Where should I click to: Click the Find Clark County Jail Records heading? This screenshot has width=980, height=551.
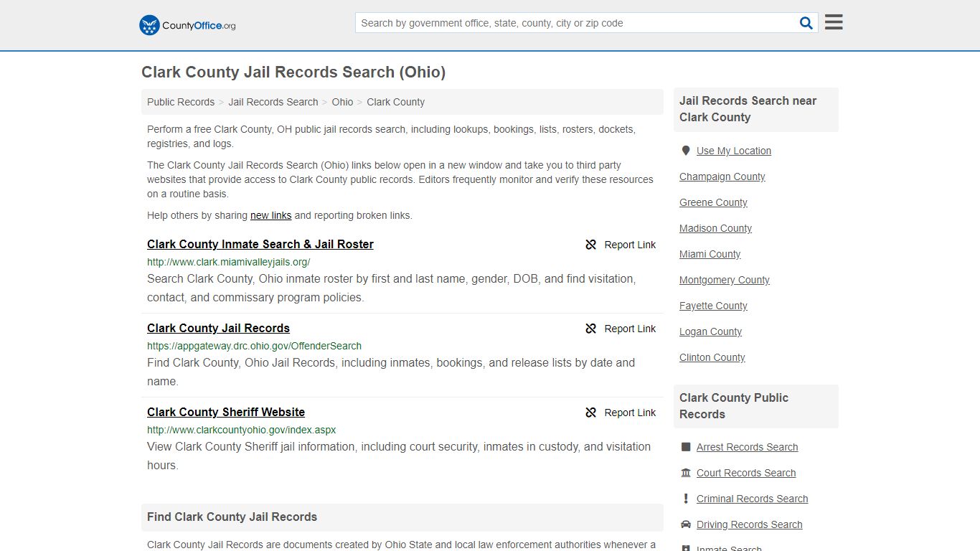[232, 517]
